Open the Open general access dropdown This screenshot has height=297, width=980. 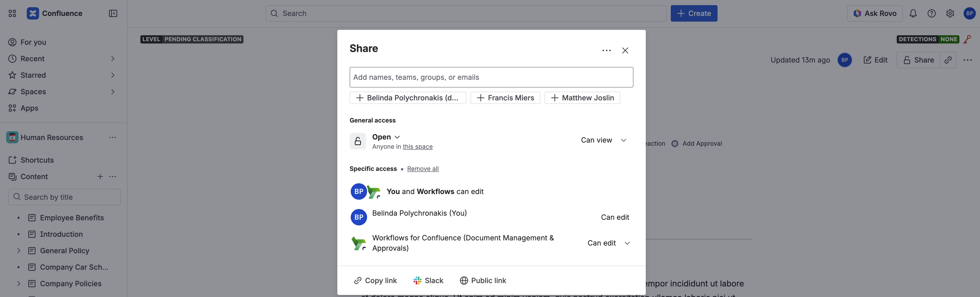[386, 137]
